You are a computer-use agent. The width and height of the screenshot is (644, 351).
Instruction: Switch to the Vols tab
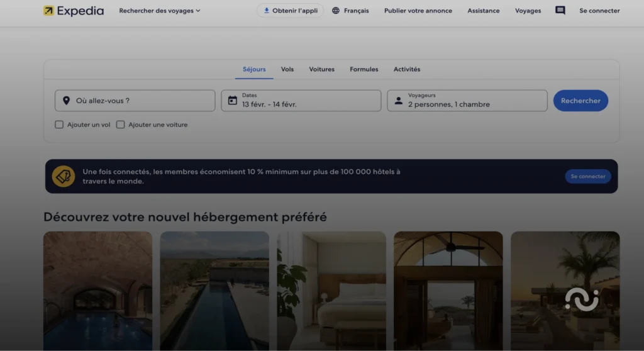pos(287,69)
